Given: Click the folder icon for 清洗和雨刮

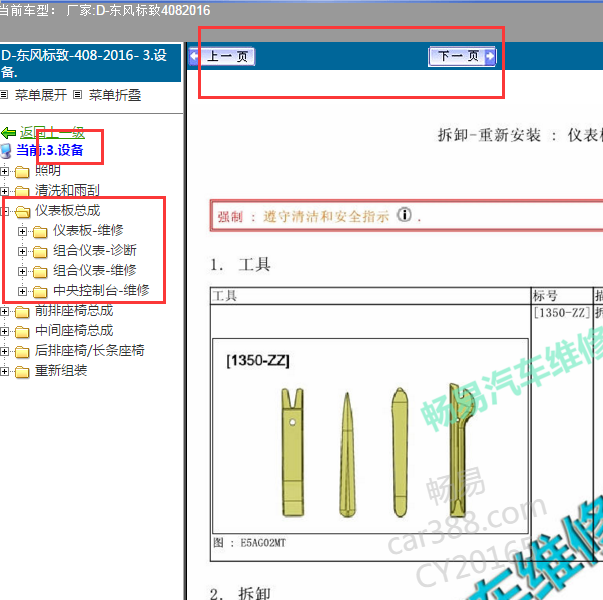Looking at the screenshot, I should coord(22,192).
